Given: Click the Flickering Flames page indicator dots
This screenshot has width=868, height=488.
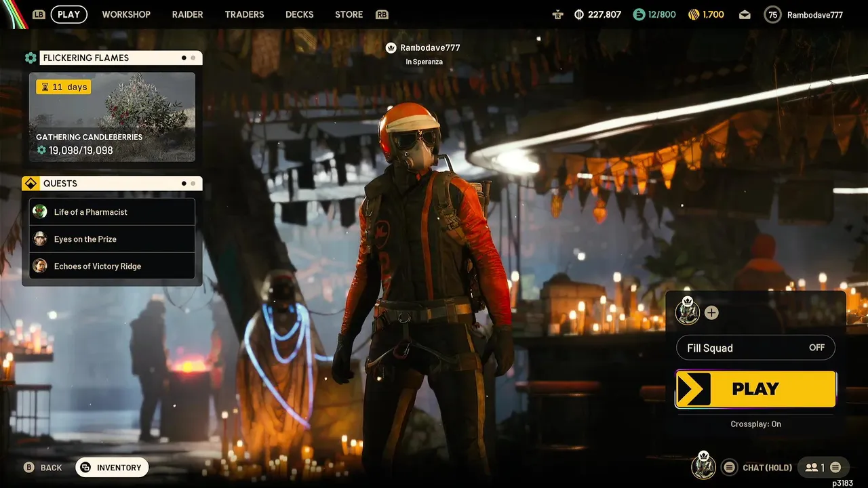Looking at the screenshot, I should (x=189, y=58).
